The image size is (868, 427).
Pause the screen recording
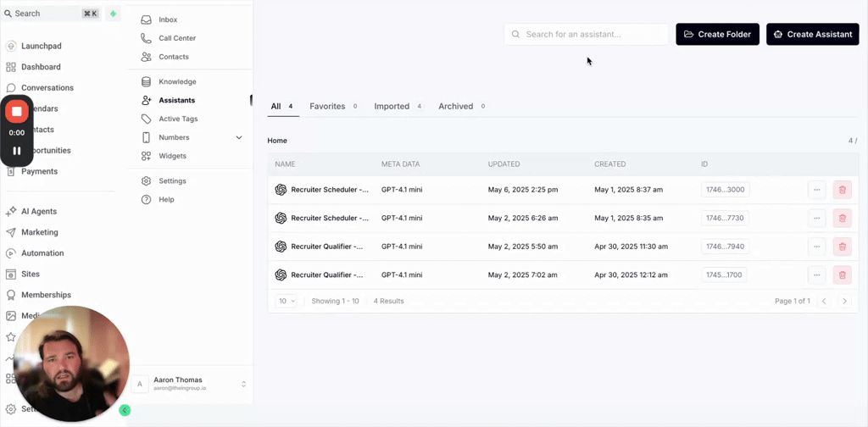(17, 151)
